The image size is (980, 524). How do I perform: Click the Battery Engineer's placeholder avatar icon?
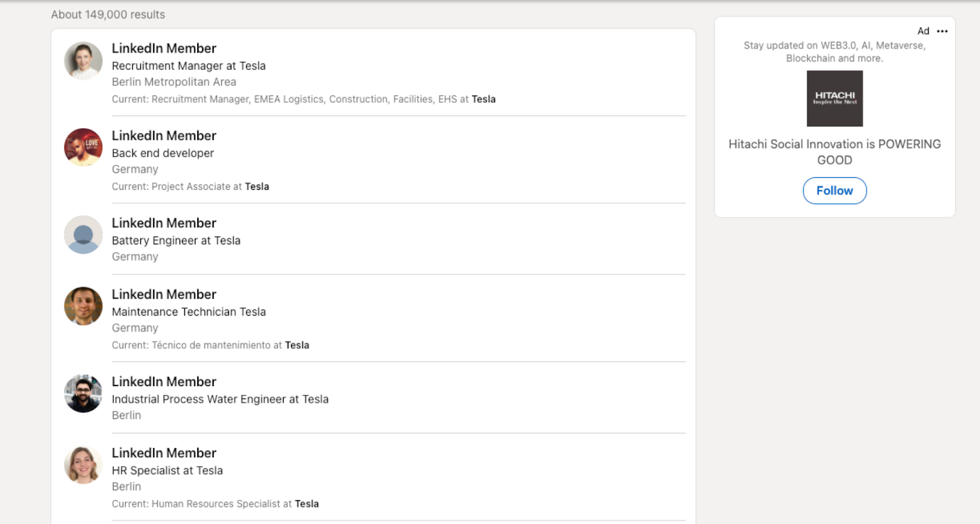83,235
